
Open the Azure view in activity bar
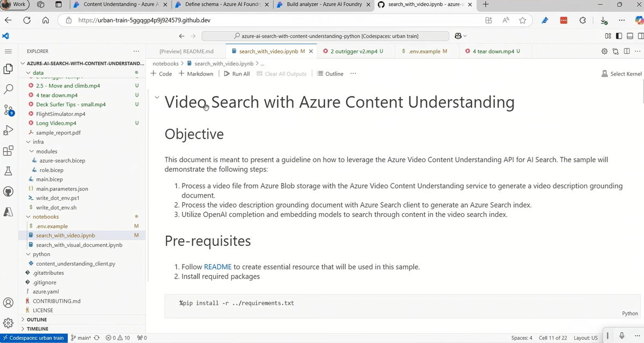pos(8,211)
